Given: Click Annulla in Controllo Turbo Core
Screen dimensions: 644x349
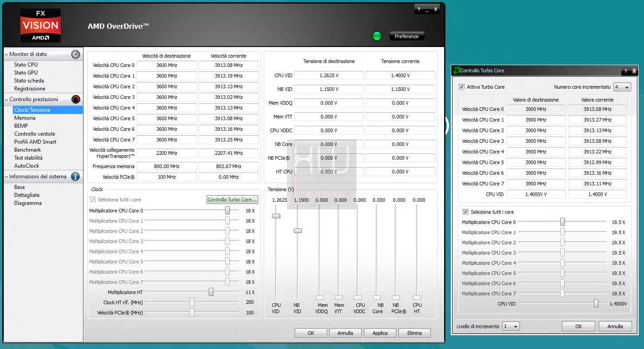Looking at the screenshot, I should point(615,326).
